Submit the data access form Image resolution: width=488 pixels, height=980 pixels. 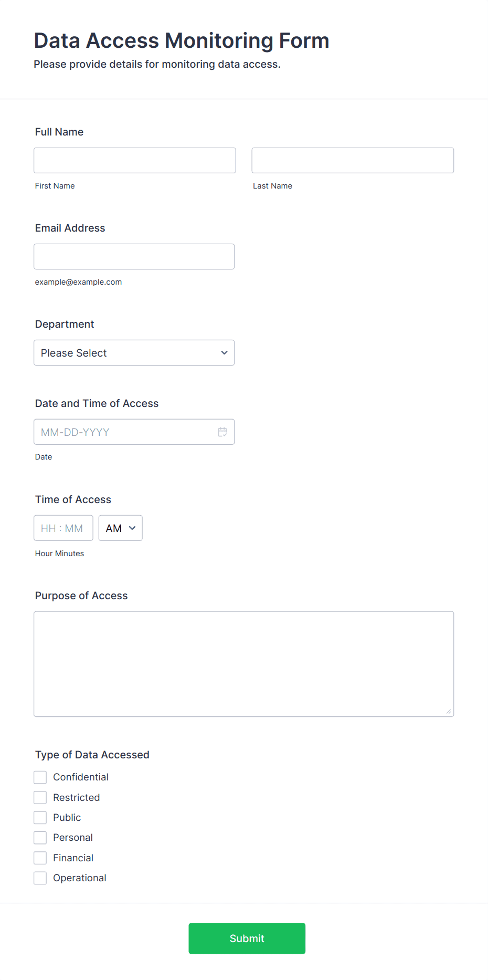247,938
